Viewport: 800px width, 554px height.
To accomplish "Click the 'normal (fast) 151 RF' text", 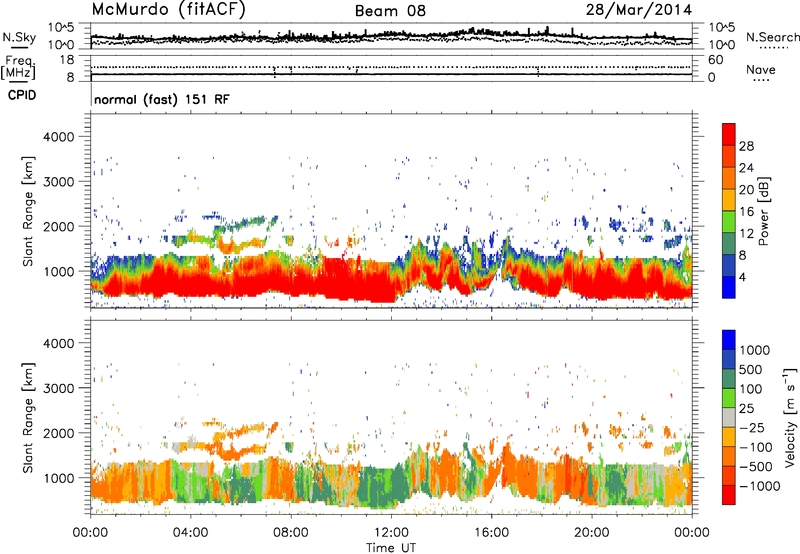I will click(162, 99).
